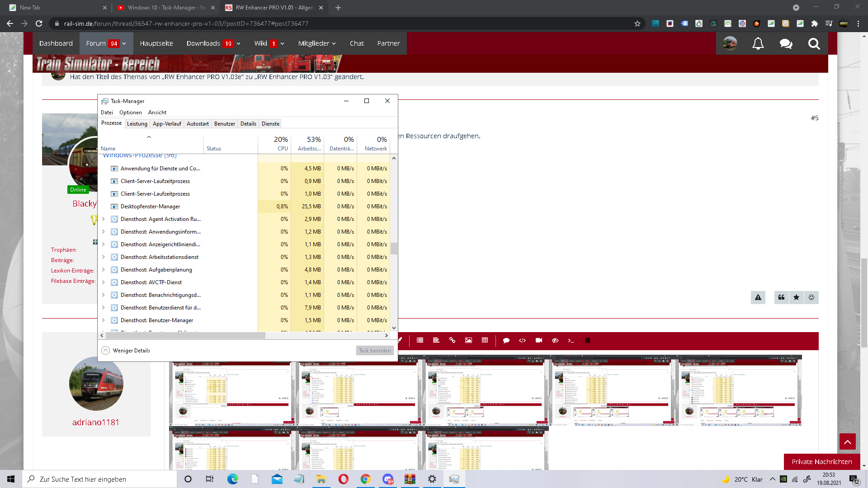Click the Task-Manager horizontal scrollbar
868x488 pixels.
pyautogui.click(x=185, y=335)
